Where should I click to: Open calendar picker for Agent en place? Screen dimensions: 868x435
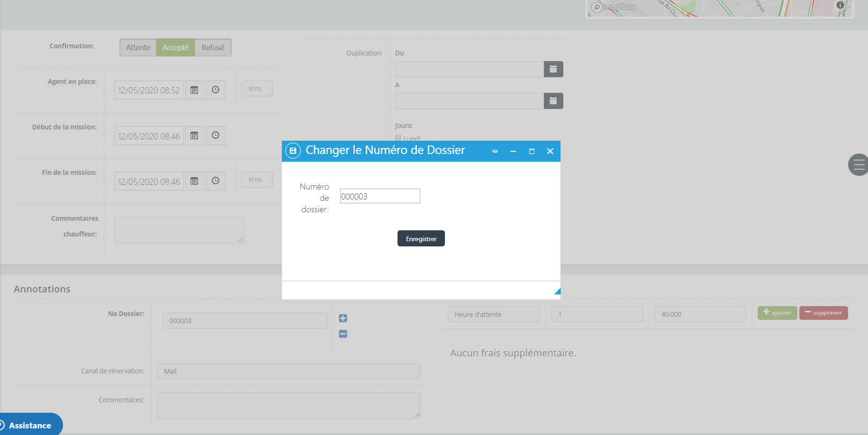coord(194,90)
